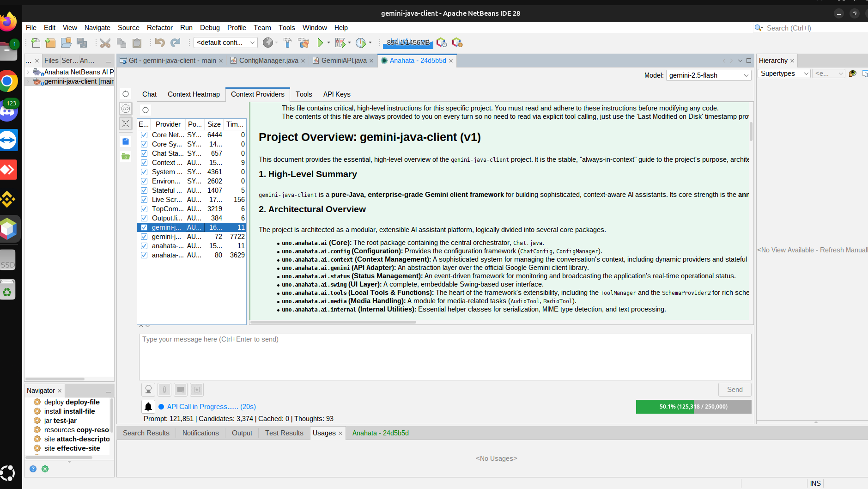The image size is (868, 489).
Task: Click the Build Project hammer icon
Action: [x=287, y=43]
